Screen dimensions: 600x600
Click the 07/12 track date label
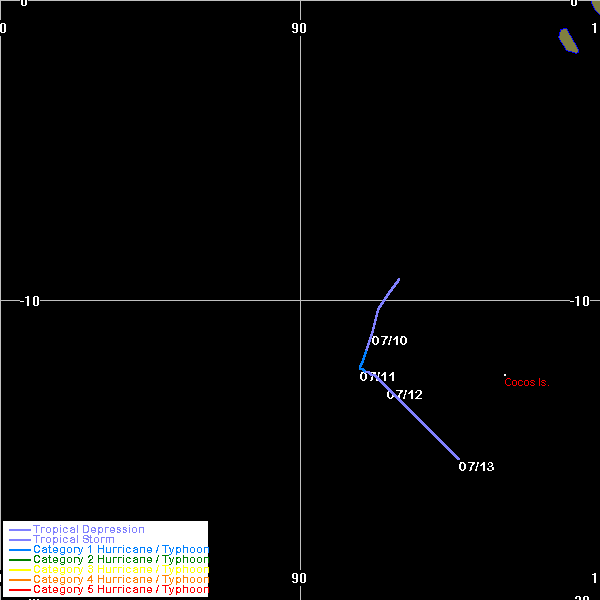(404, 395)
